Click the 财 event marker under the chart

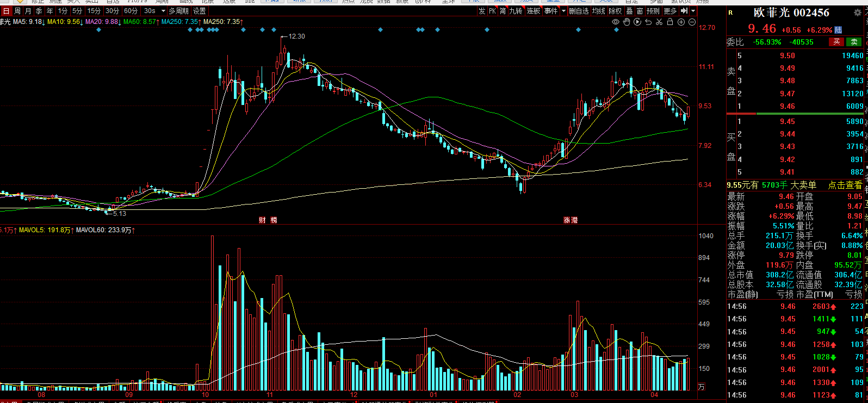[262, 220]
